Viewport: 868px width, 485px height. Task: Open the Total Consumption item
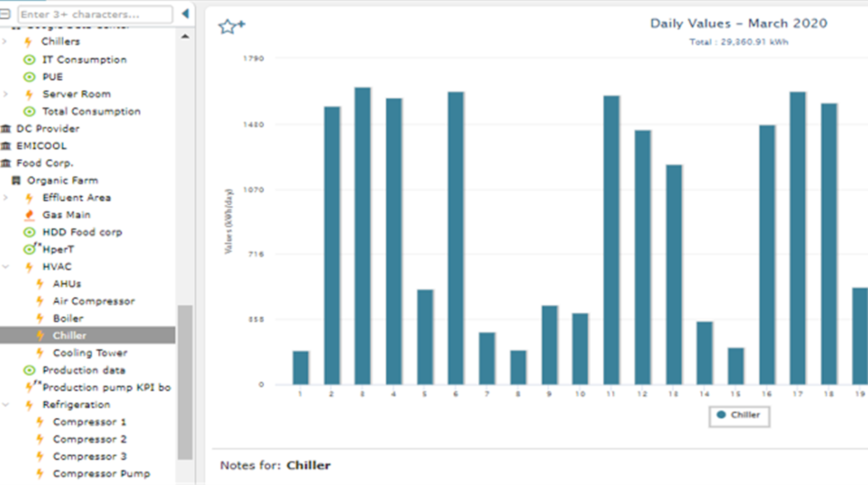pos(91,111)
